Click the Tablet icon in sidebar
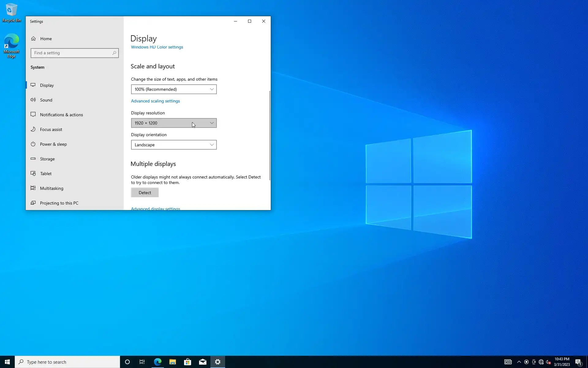This screenshot has height=368, width=588. coord(33,174)
